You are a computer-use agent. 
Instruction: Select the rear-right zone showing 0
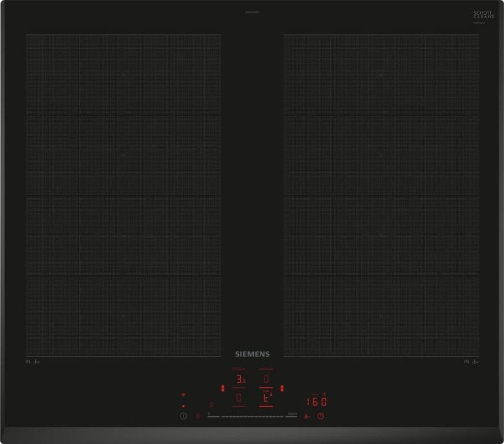[266, 380]
